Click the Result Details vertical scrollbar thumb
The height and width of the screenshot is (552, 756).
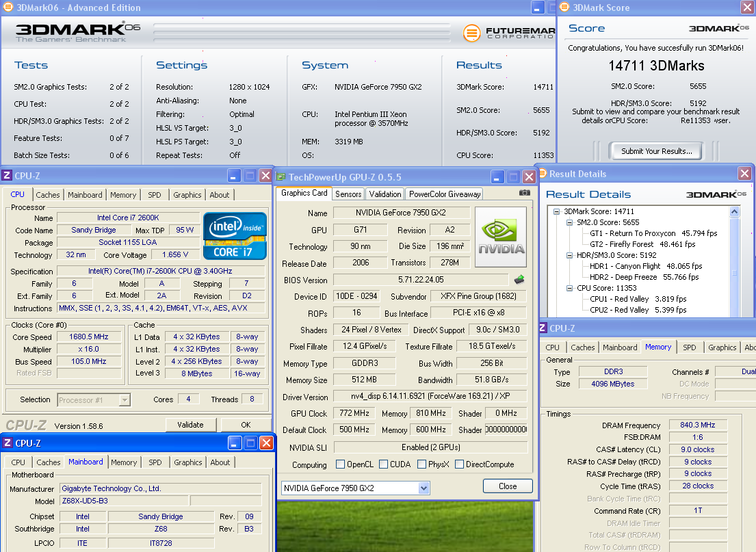point(734,272)
